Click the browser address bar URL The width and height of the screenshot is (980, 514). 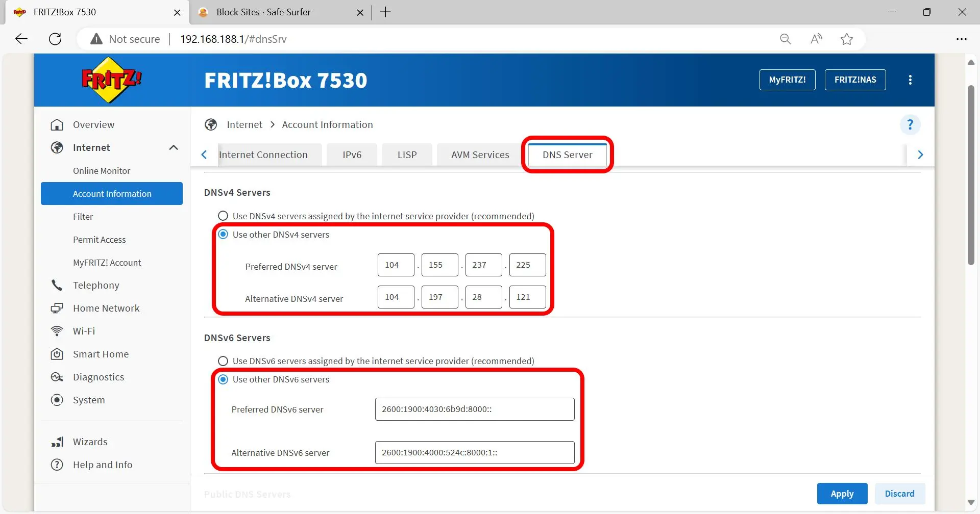click(233, 39)
